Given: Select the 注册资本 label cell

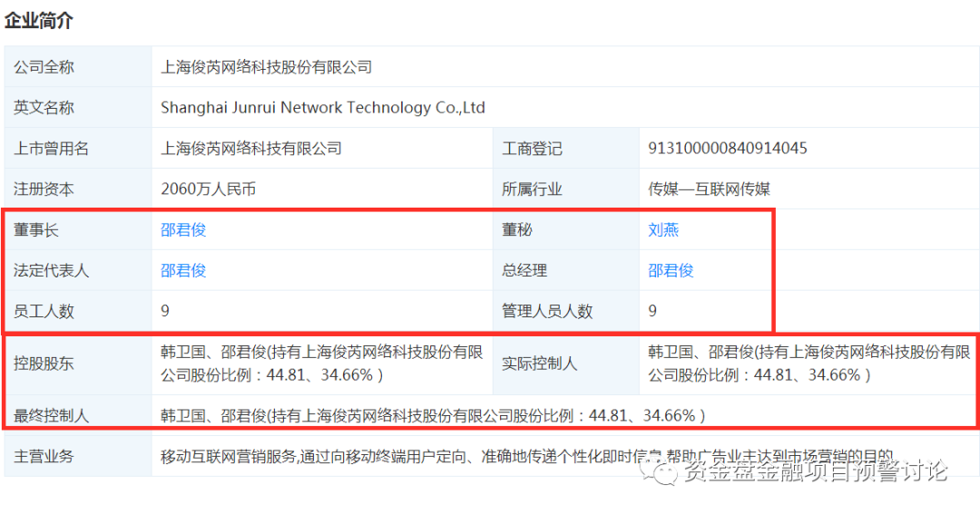Looking at the screenshot, I should tap(78, 189).
